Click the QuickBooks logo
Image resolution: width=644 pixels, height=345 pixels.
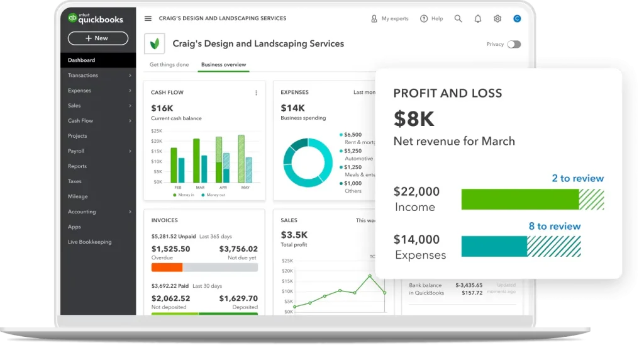click(x=96, y=18)
